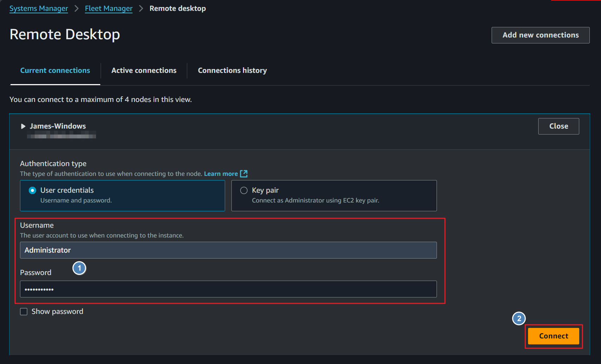Focus the Password input field
The image size is (601, 364).
pyautogui.click(x=228, y=289)
